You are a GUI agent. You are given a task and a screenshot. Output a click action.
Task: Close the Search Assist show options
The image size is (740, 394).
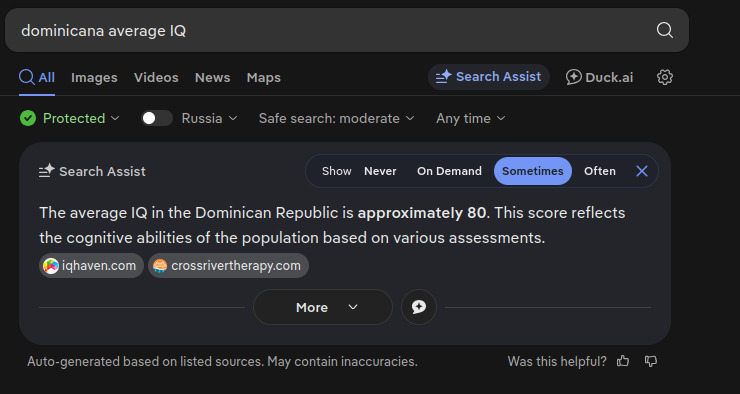click(642, 171)
